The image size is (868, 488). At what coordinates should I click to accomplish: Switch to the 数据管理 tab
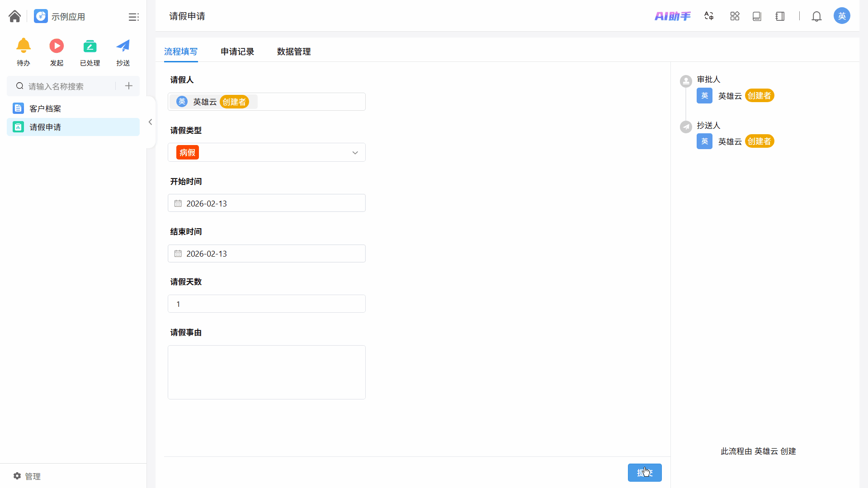tap(294, 52)
